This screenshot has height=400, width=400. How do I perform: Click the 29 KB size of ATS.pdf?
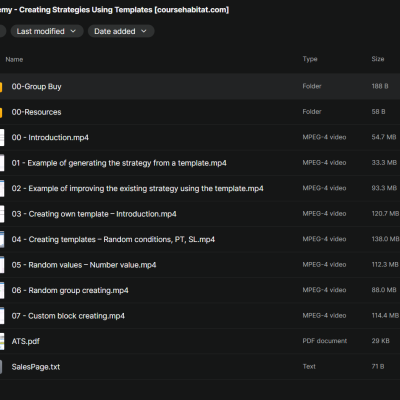click(x=381, y=341)
